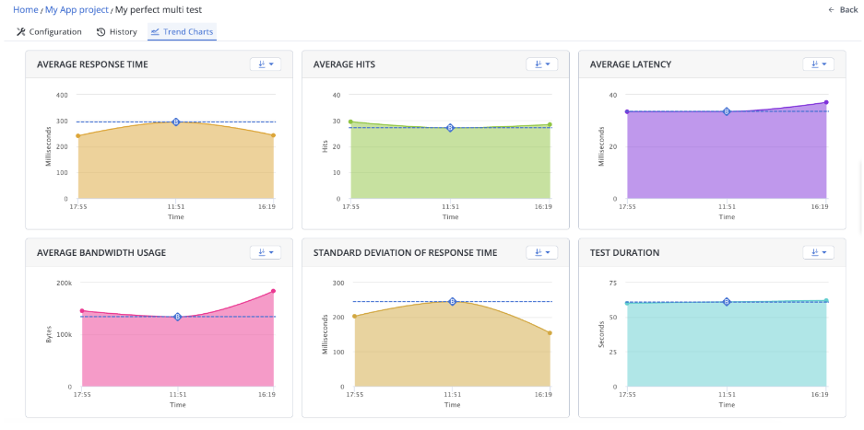
Task: Click baseline marker on Test Duration chart
Action: coord(727,302)
